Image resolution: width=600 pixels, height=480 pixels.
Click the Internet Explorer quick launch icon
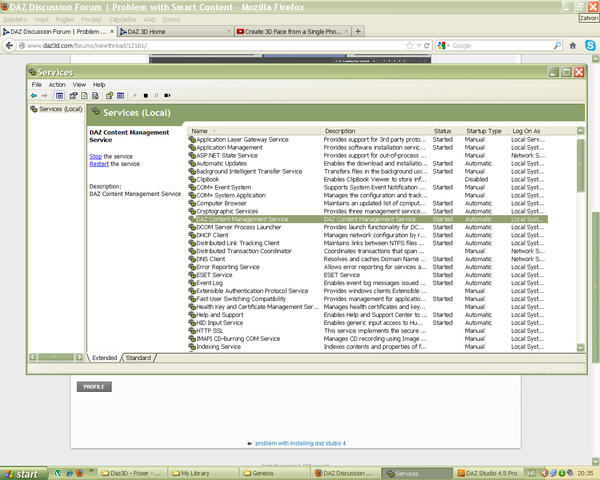[69, 473]
